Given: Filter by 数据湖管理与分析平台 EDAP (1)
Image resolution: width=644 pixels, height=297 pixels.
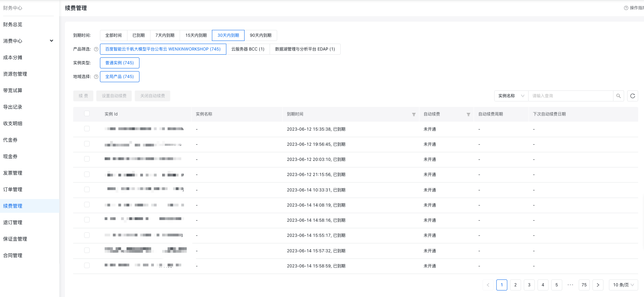Looking at the screenshot, I should click(305, 49).
